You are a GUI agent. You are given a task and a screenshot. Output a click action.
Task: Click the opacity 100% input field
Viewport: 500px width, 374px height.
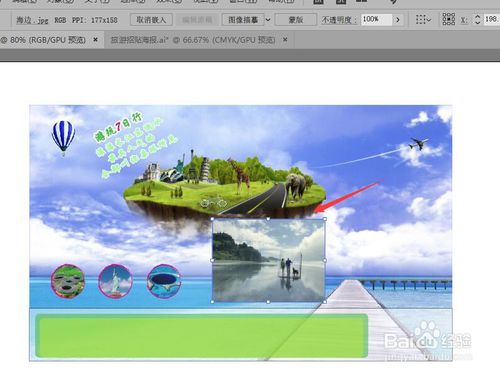pos(376,19)
